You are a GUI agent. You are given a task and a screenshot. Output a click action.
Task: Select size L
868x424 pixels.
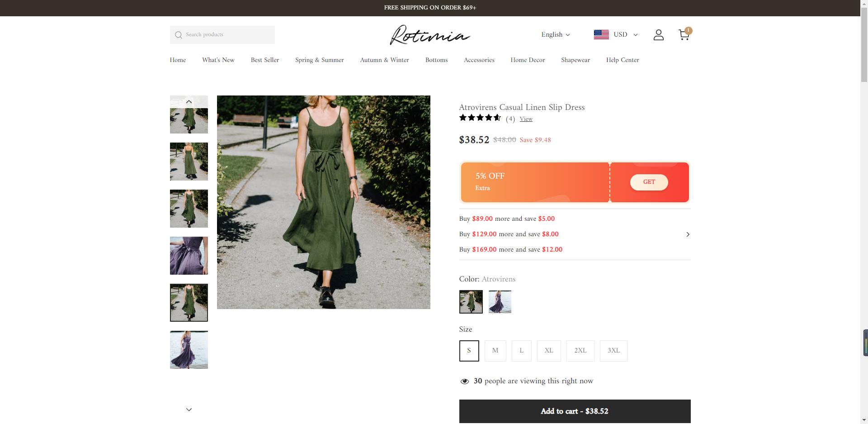pyautogui.click(x=521, y=351)
